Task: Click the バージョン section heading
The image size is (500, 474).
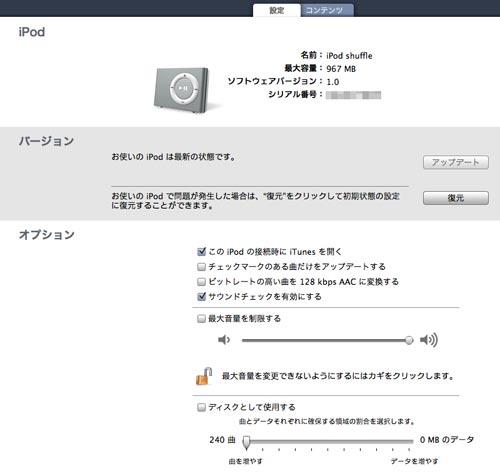Action: (x=46, y=141)
